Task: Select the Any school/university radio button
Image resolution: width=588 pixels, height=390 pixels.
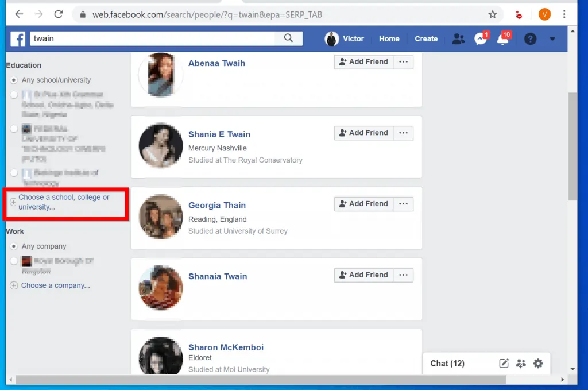Action: pyautogui.click(x=13, y=80)
